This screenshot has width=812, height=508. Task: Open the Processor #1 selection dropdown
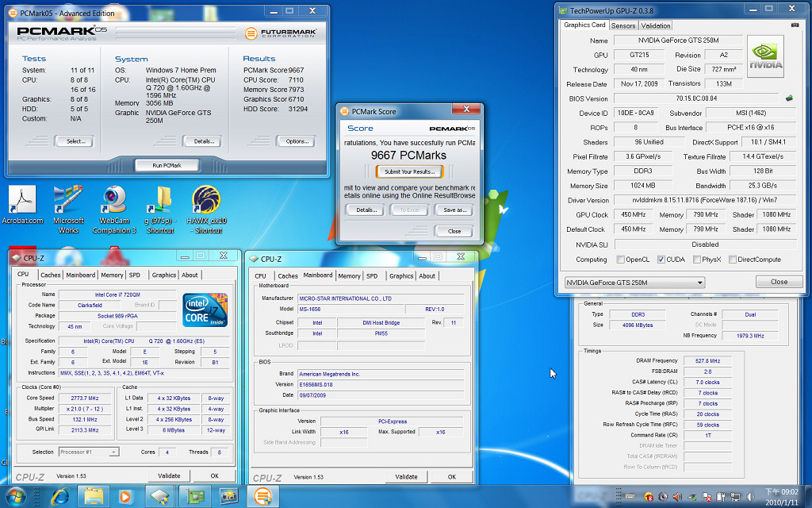(x=89, y=452)
